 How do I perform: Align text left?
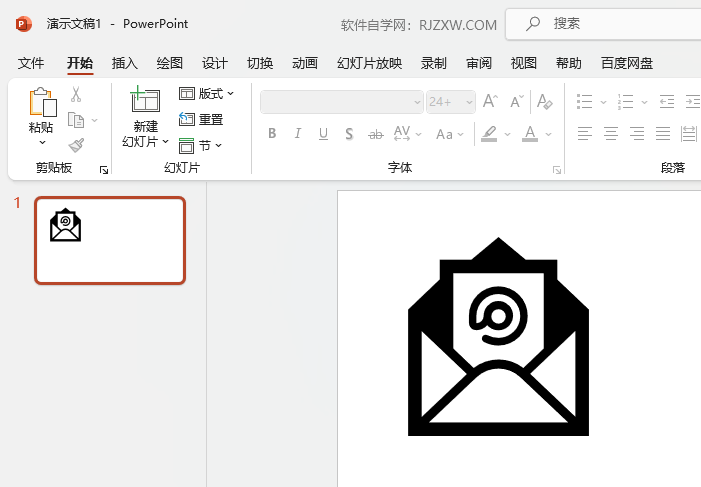pyautogui.click(x=585, y=134)
